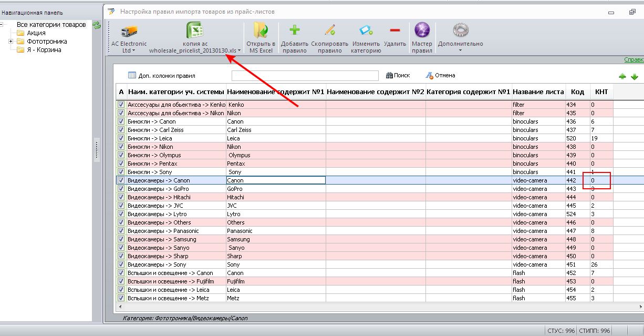
Task: Click the Отмена cancel button
Action: coord(440,75)
